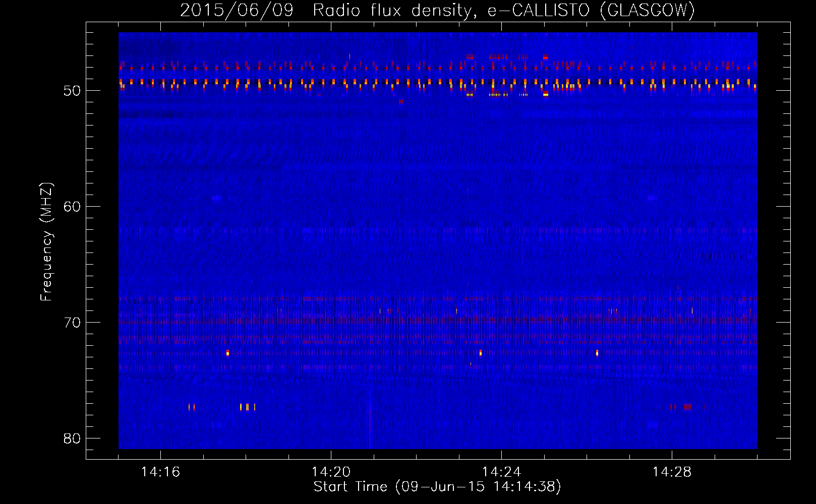Click the 14:16 time tick label
The height and width of the screenshot is (504, 816).
coord(160,472)
